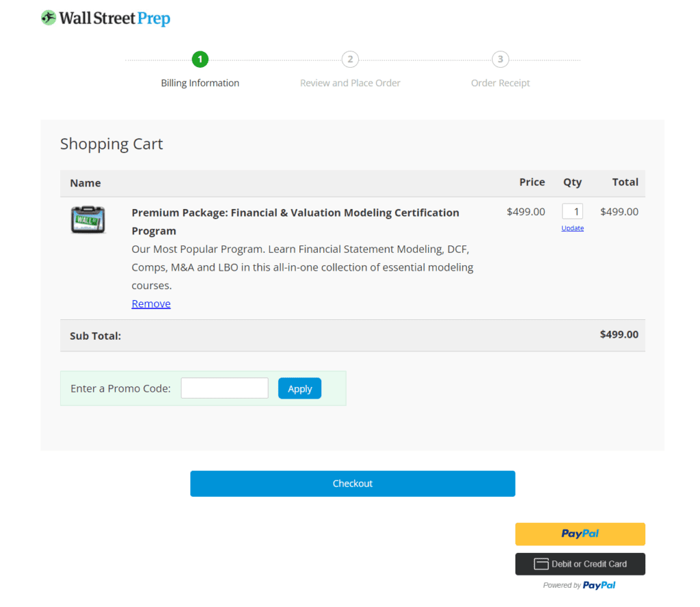Viewport: 700px width, 607px height.
Task: Click the Apply promo code button
Action: tap(299, 388)
